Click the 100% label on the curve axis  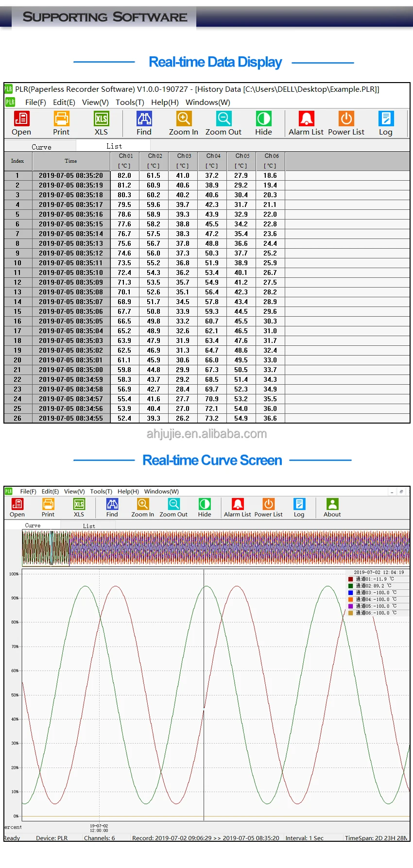[14, 574]
